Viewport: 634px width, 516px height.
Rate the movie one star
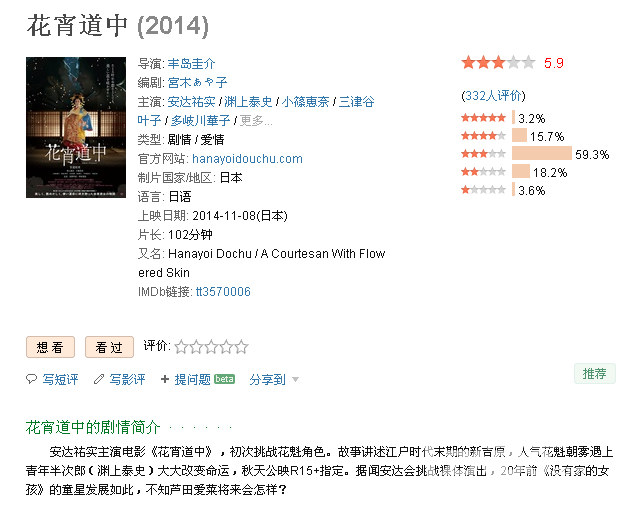click(181, 347)
